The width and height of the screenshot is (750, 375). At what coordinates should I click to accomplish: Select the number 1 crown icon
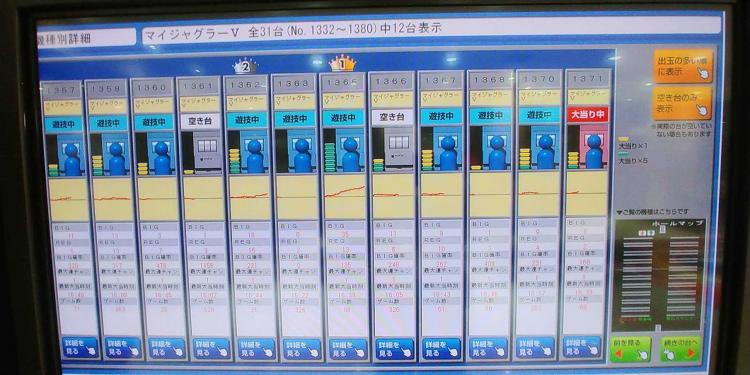(x=342, y=63)
